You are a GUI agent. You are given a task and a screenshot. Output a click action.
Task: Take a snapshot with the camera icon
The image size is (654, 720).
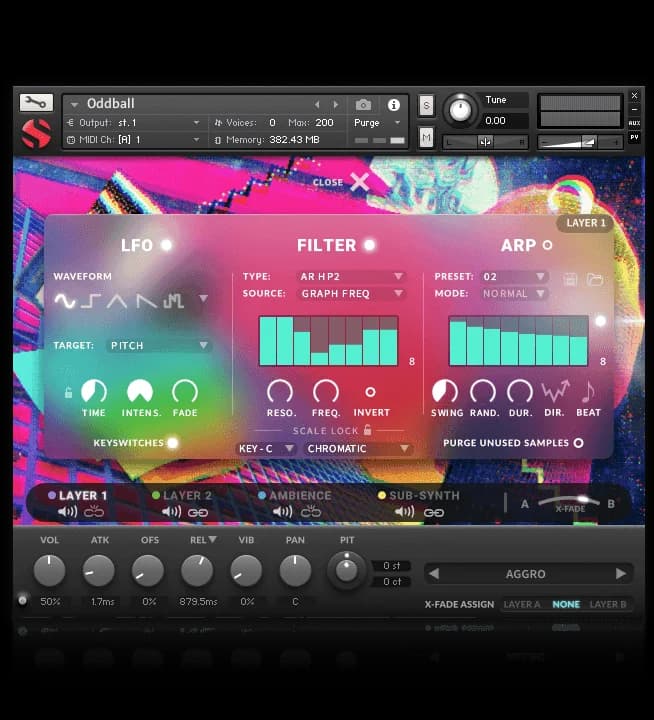tap(363, 104)
